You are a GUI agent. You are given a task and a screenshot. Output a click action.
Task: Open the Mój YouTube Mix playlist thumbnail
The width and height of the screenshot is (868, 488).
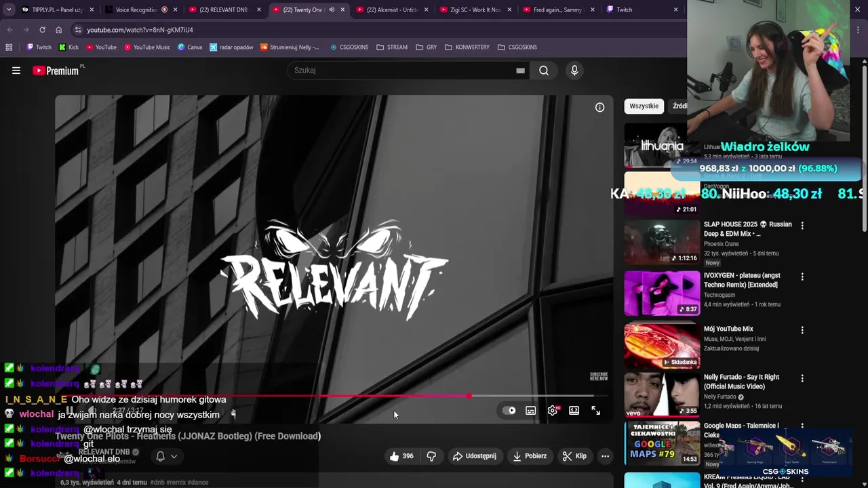pyautogui.click(x=662, y=345)
